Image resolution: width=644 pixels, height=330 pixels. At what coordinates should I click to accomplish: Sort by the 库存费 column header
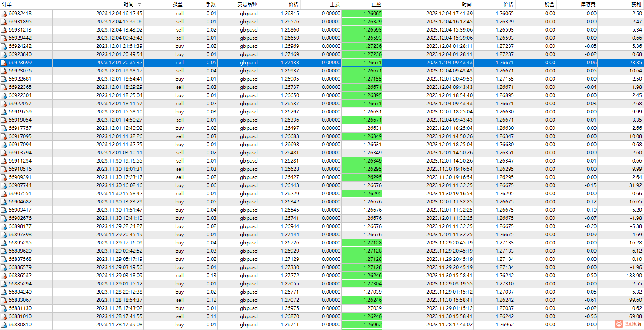(x=588, y=5)
